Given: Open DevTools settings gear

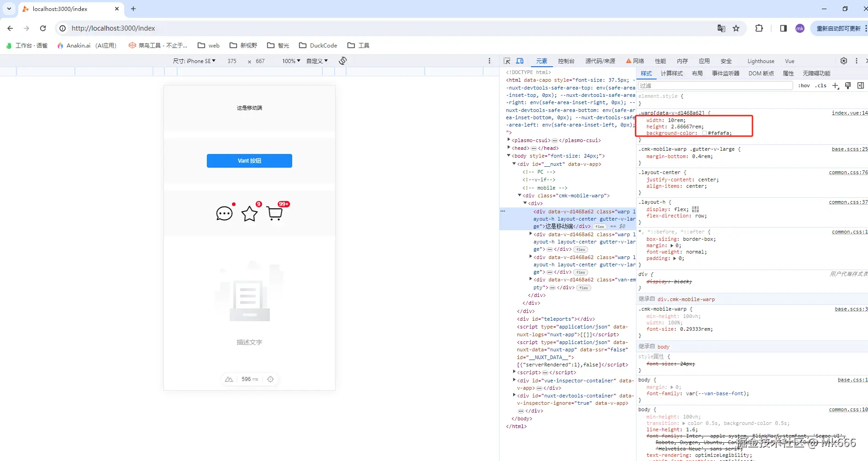Looking at the screenshot, I should click(x=844, y=61).
